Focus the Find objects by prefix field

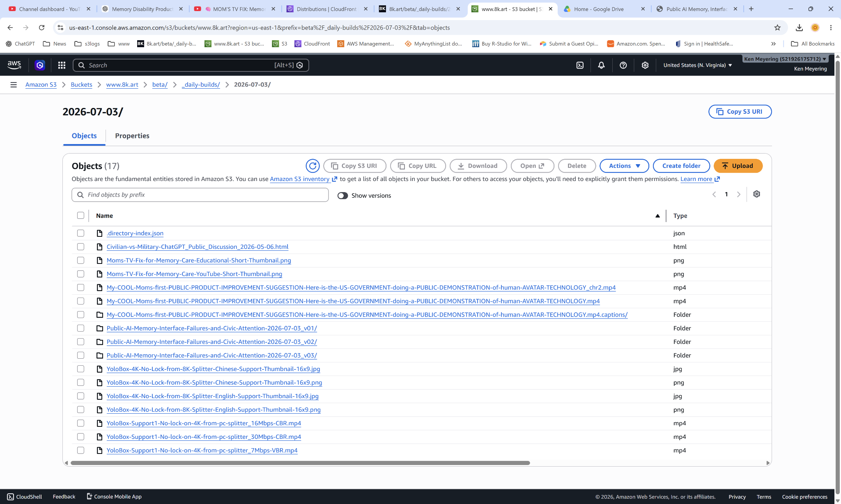click(x=200, y=195)
